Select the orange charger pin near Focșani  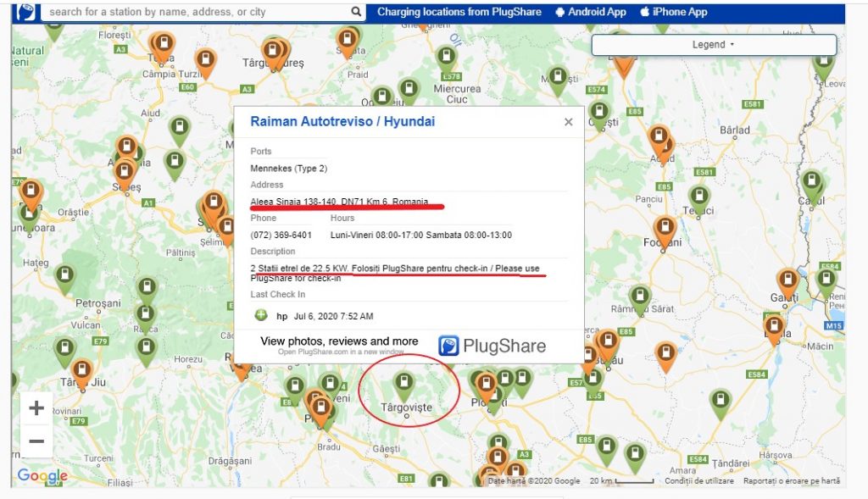coord(665,229)
